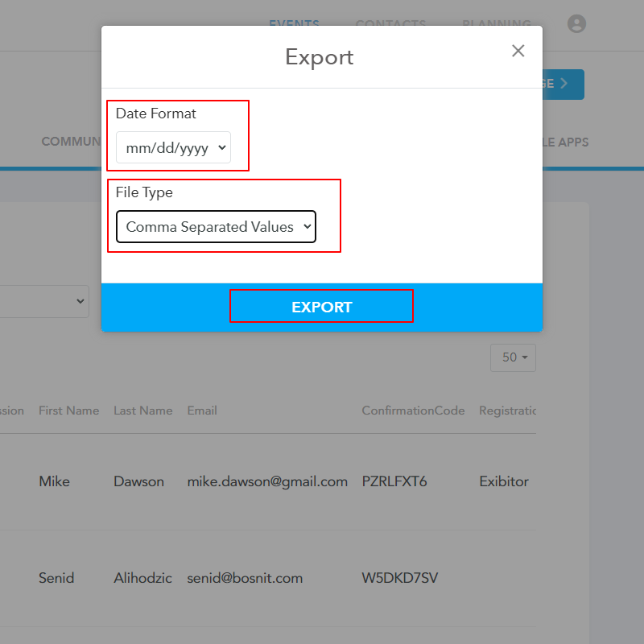Open the rows-per-page 50 dropdown
This screenshot has height=644, width=644.
(513, 357)
